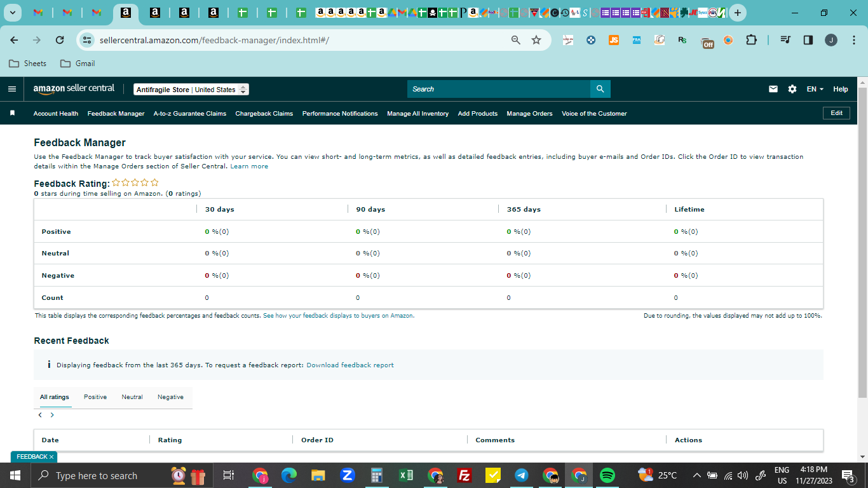Expand the EN language dropdown

click(815, 89)
